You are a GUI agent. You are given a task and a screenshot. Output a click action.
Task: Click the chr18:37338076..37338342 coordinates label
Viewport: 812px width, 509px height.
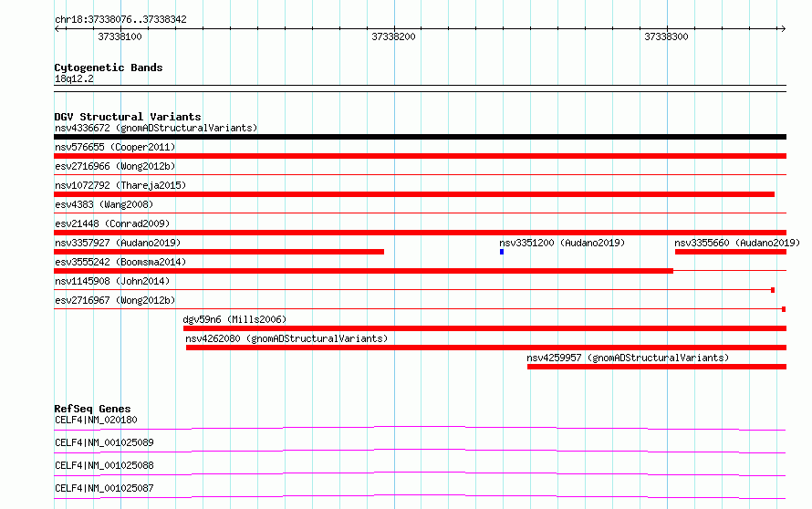[120, 19]
